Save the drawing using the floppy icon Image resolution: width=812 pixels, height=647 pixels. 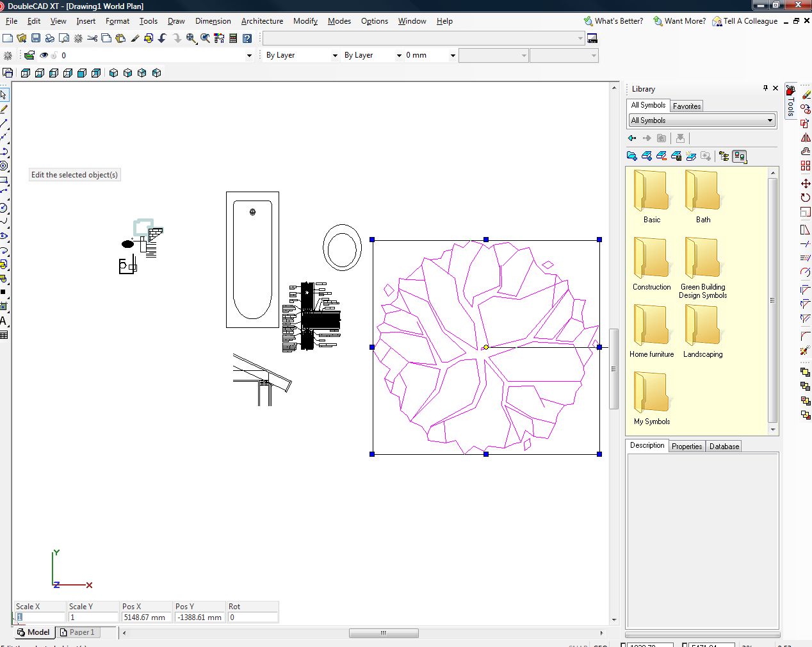(x=35, y=38)
